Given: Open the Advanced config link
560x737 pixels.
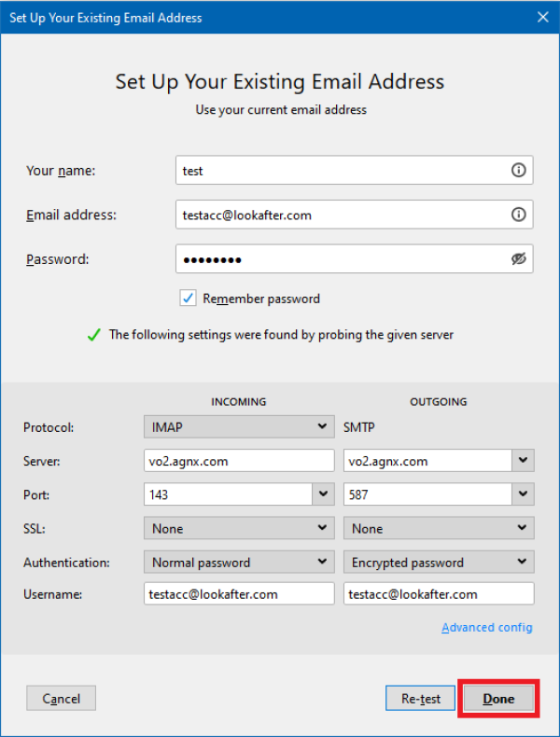Looking at the screenshot, I should click(x=487, y=628).
